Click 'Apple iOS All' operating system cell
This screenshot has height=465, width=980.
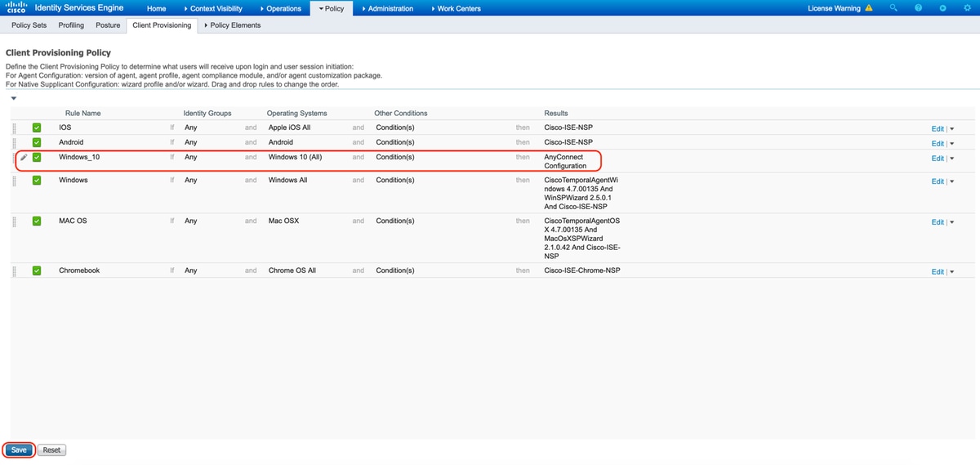(x=289, y=127)
